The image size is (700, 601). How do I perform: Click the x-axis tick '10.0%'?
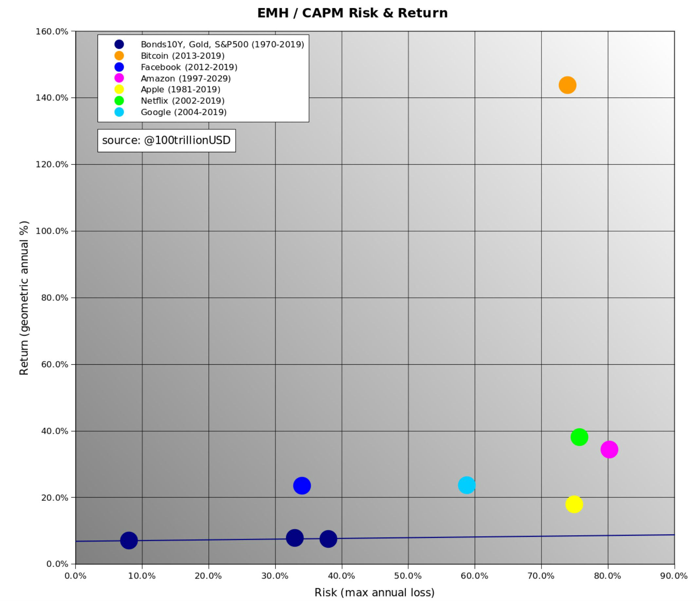(x=142, y=576)
